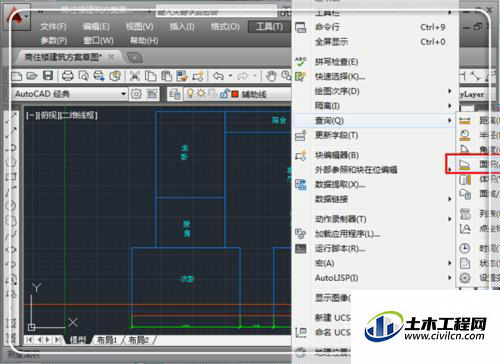Screen dimensions: 500x364
Task: Toggle layer on/off lightbulb icon
Action: (x=190, y=93)
